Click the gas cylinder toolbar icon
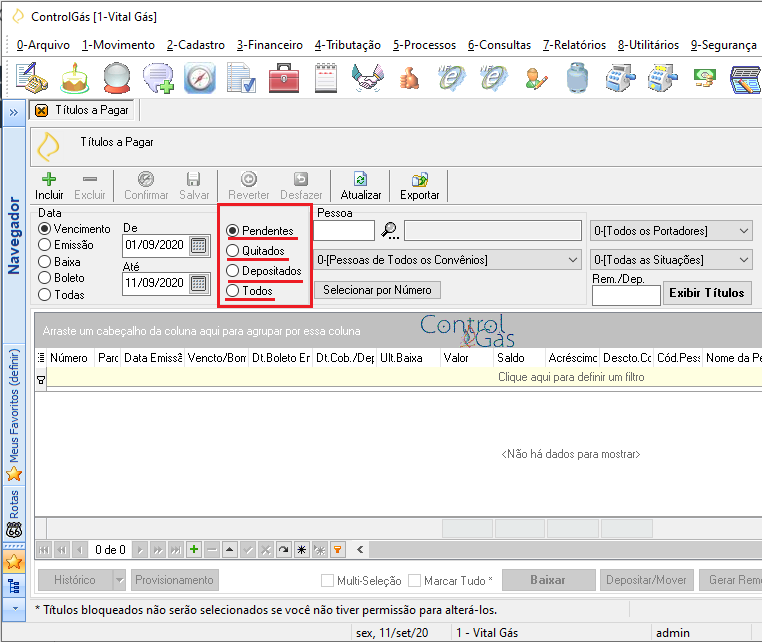 [577, 78]
